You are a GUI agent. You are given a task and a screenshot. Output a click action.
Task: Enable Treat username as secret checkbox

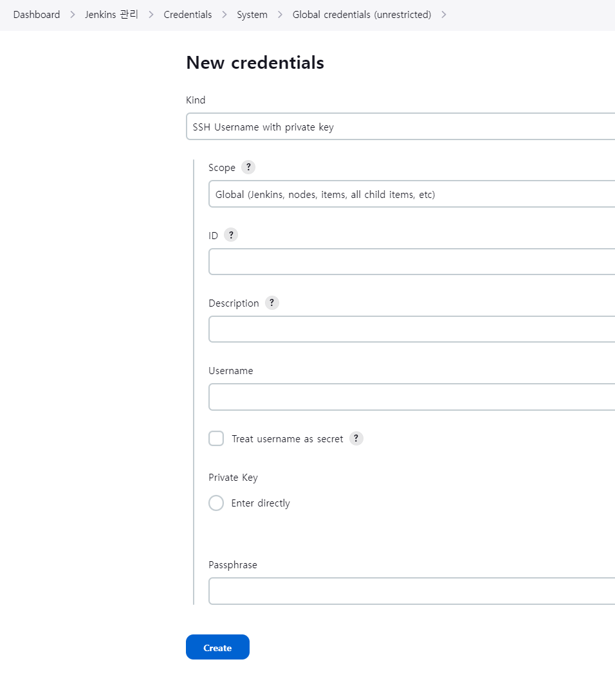[216, 438]
